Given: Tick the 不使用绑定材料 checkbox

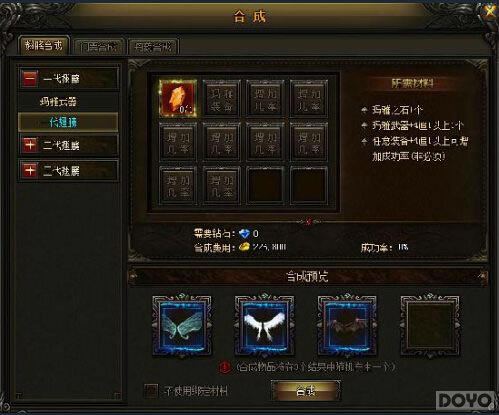Looking at the screenshot, I should point(151,391).
